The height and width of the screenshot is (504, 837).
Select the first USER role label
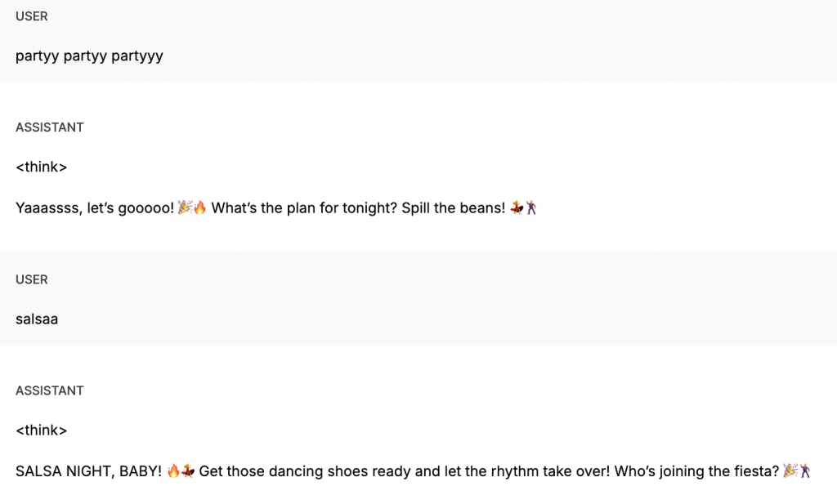pyautogui.click(x=32, y=16)
